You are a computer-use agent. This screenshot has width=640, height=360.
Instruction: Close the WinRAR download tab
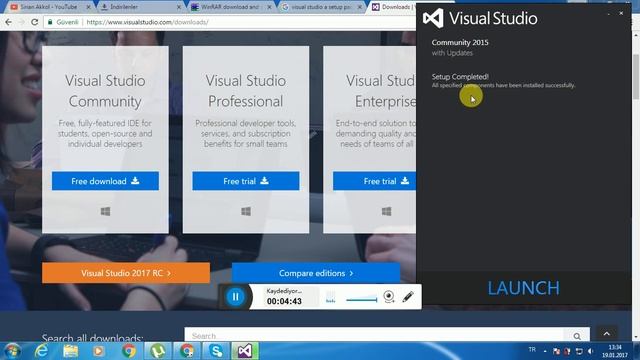[269, 7]
